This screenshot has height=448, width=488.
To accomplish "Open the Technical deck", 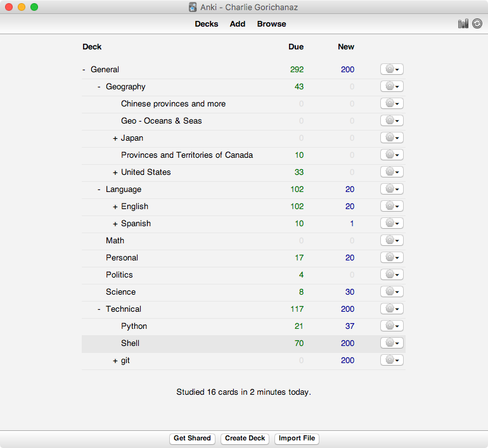I will 123,309.
